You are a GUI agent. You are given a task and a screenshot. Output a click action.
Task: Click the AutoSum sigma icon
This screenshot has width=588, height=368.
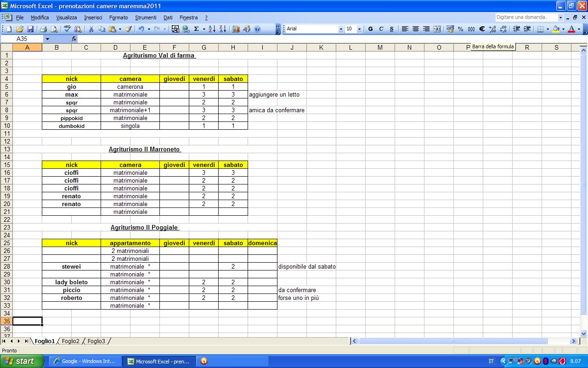pos(197,29)
